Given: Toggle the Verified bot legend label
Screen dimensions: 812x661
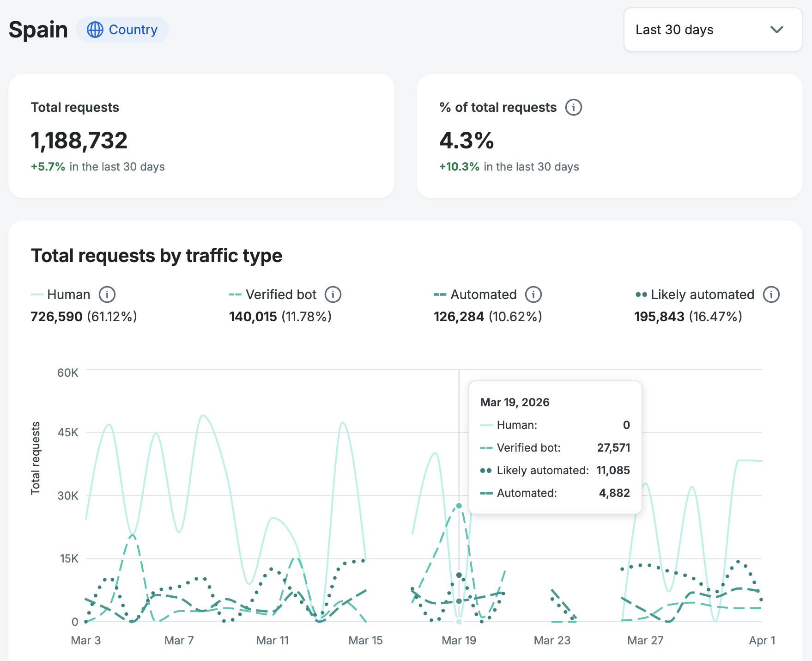Looking at the screenshot, I should pyautogui.click(x=281, y=294).
